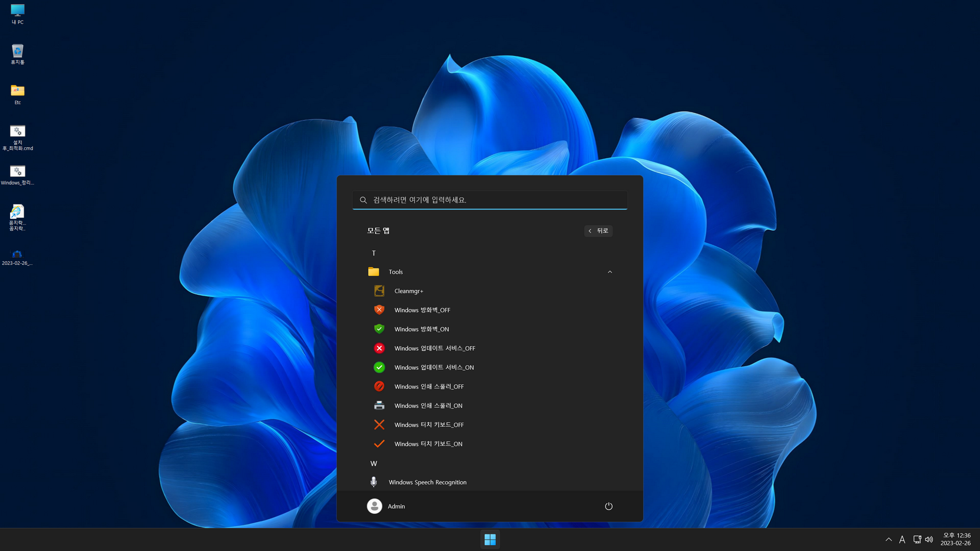Click the orange X icon for 터치 키보드_OFF

coord(379,424)
